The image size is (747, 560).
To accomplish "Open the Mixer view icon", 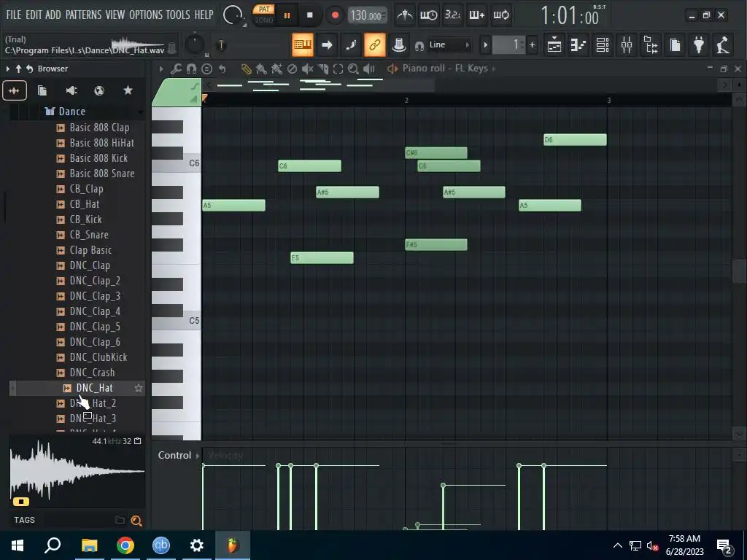I will [627, 45].
